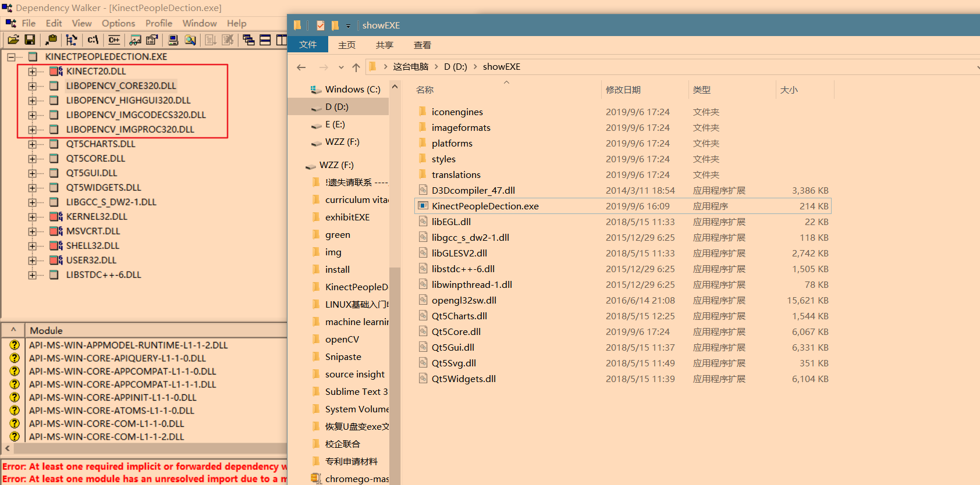Viewport: 980px width, 485px height.
Task: Open the openCV folder in navigation pane
Action: tap(342, 339)
